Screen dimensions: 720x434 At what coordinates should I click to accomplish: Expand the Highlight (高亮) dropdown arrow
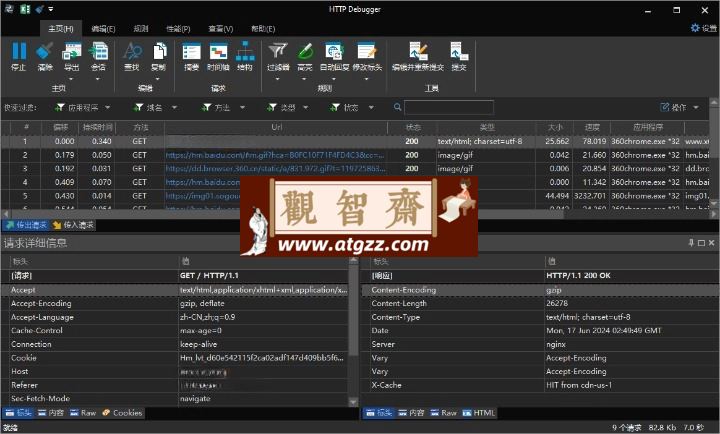coord(304,79)
